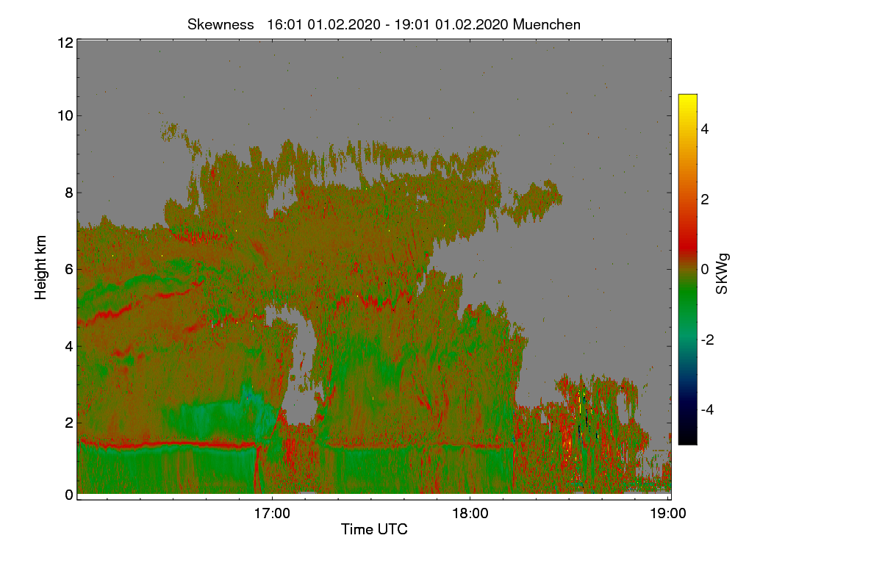Click the height axis '0' tick label

[68, 495]
